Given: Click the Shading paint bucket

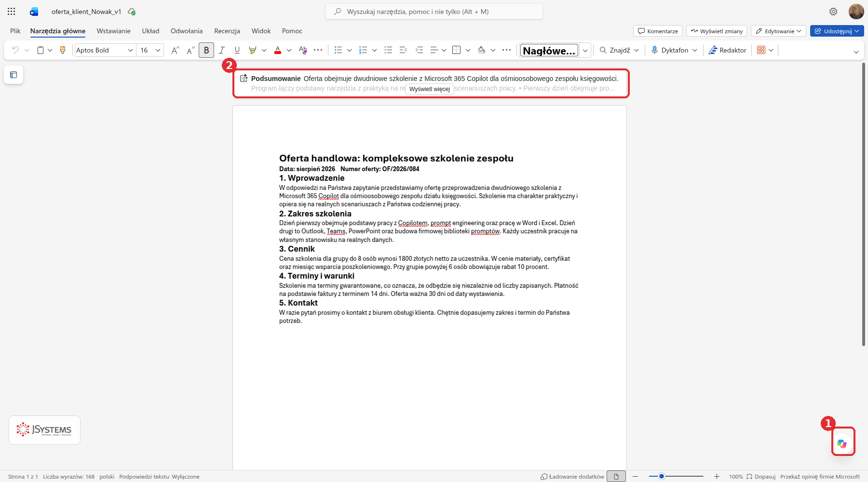Looking at the screenshot, I should (481, 50).
